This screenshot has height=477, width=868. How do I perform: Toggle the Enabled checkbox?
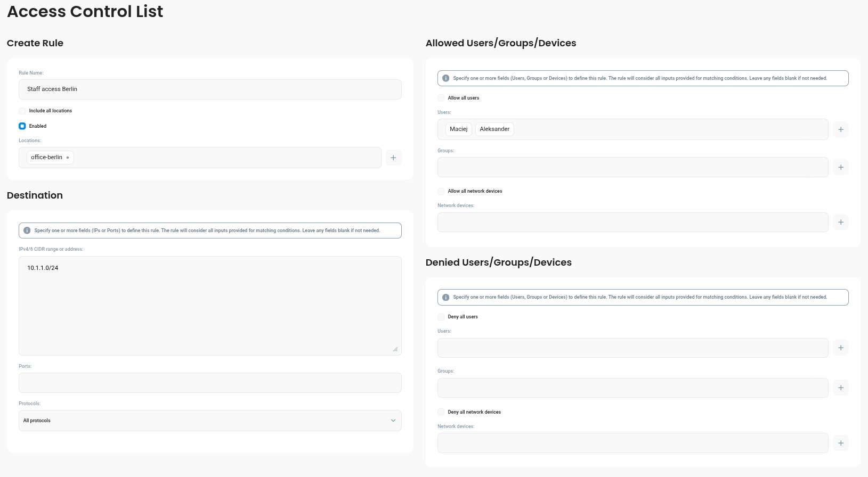[x=22, y=126]
